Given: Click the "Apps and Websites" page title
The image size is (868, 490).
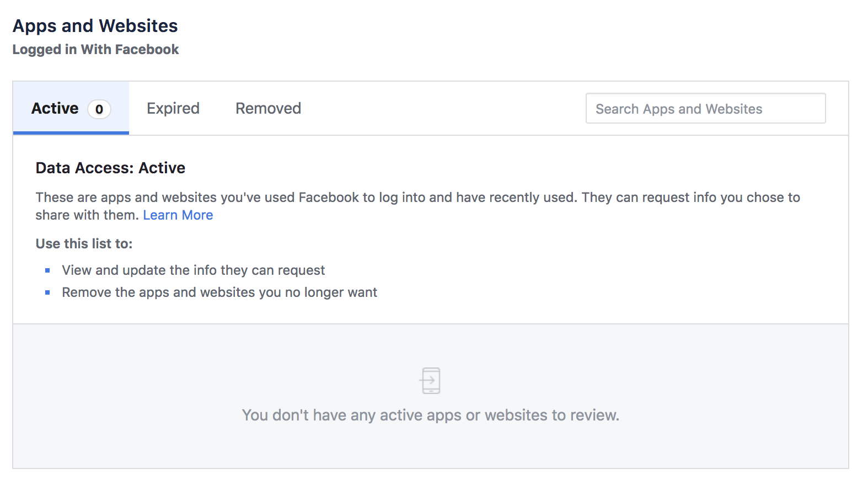Looking at the screenshot, I should click(95, 26).
